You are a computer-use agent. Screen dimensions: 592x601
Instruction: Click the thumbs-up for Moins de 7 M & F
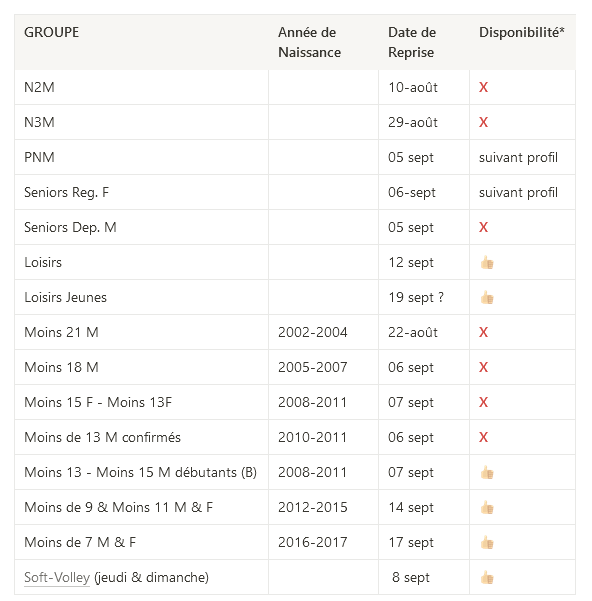(x=487, y=542)
